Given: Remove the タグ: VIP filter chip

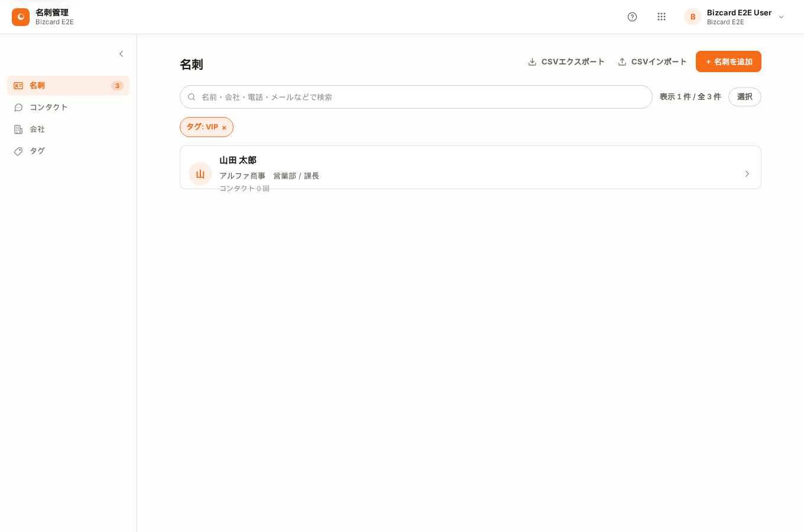Looking at the screenshot, I should (x=224, y=128).
